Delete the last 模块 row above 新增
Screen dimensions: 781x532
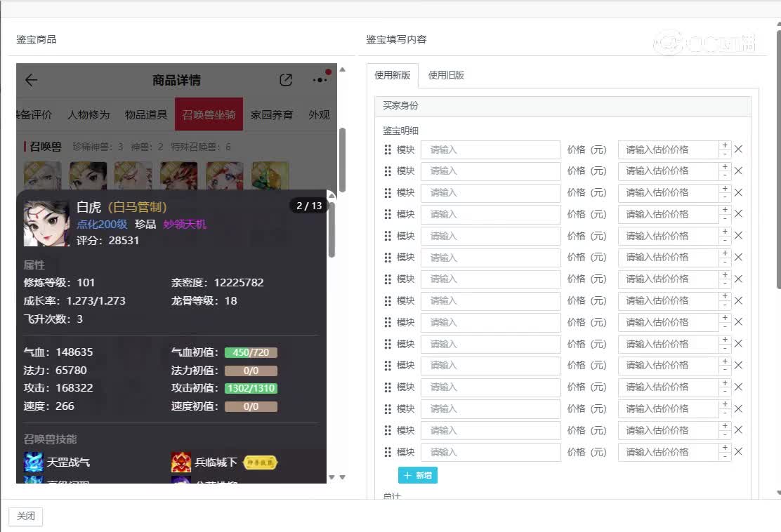point(739,451)
